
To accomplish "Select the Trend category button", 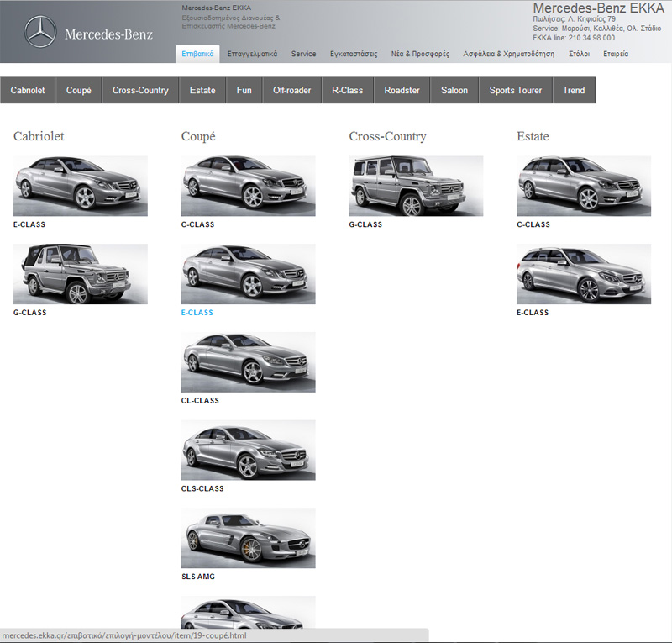I will [x=574, y=91].
